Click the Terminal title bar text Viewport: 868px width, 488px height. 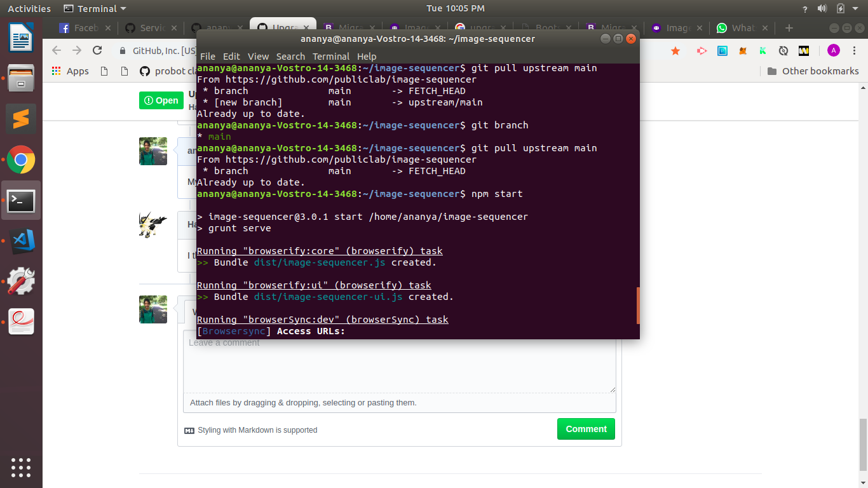coord(417,39)
